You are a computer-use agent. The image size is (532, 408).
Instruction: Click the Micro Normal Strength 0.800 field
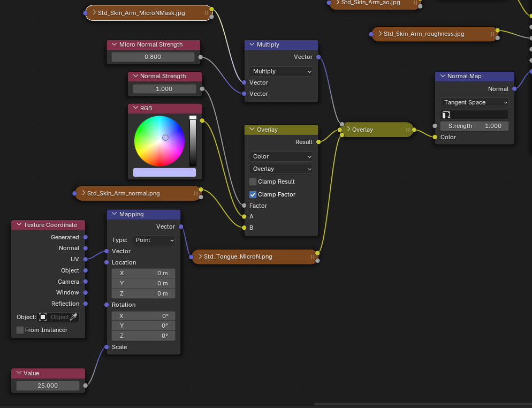click(153, 57)
